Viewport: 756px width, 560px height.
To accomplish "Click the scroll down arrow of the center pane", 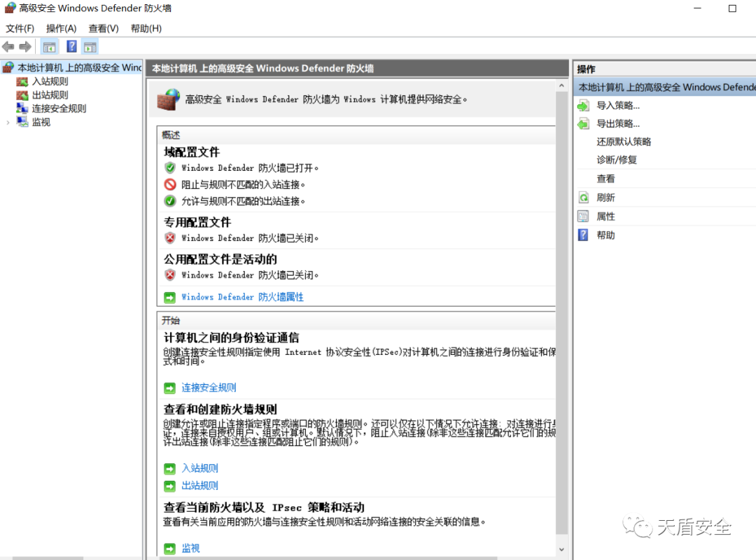I will [561, 549].
